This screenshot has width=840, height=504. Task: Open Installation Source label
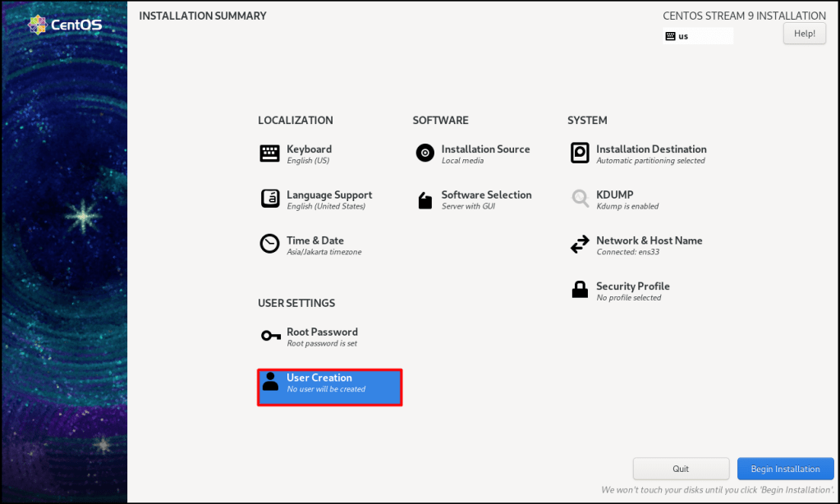[485, 149]
